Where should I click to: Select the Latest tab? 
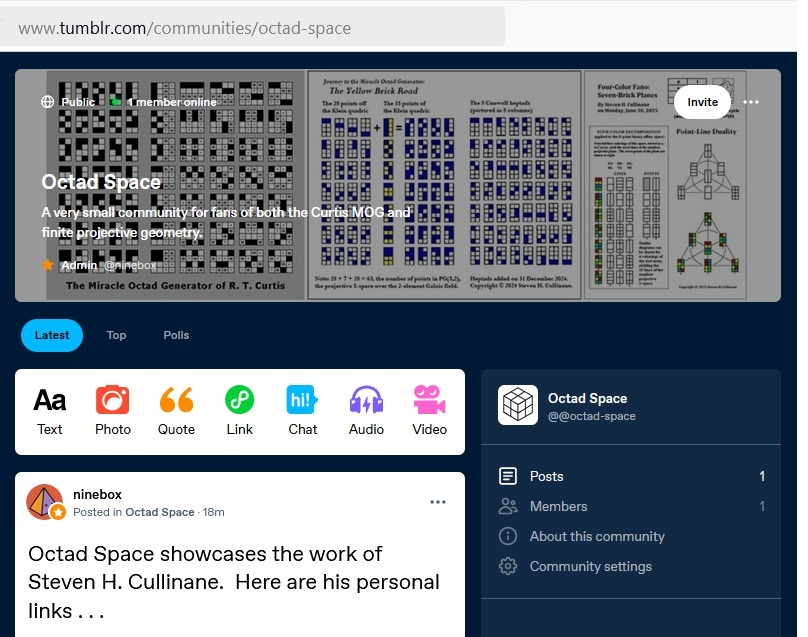52,335
